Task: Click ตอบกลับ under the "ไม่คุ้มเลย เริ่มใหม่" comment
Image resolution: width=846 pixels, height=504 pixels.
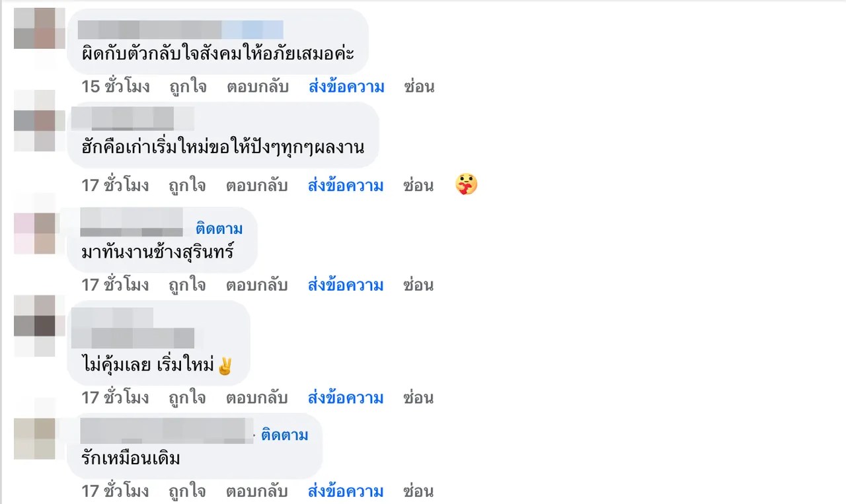Action: pyautogui.click(x=257, y=398)
